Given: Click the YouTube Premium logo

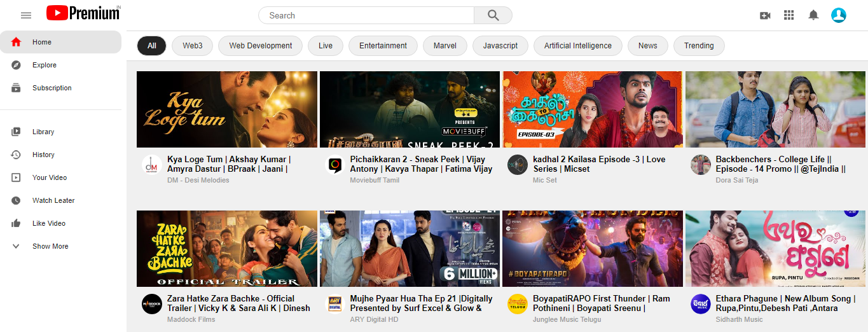Looking at the screenshot, I should (83, 13).
